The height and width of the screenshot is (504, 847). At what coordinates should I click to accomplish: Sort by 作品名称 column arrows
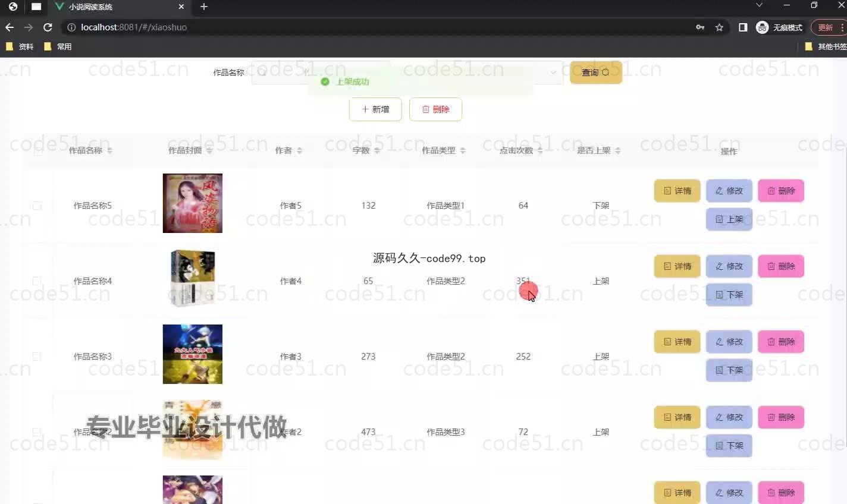tap(109, 151)
